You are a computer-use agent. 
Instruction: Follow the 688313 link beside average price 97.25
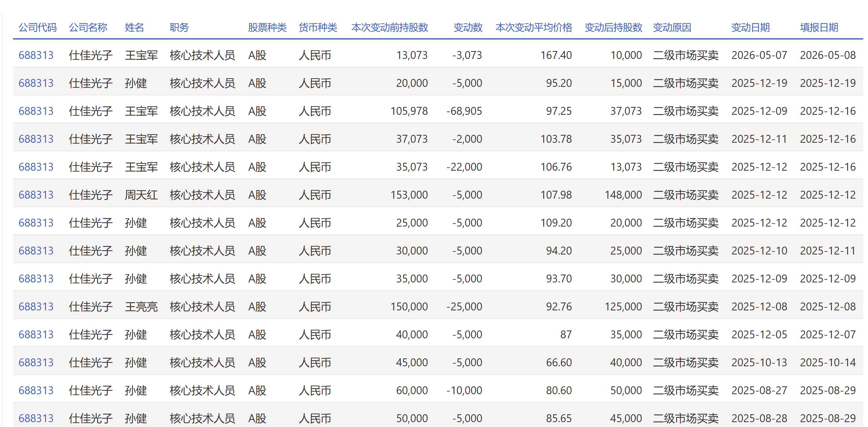pos(36,111)
